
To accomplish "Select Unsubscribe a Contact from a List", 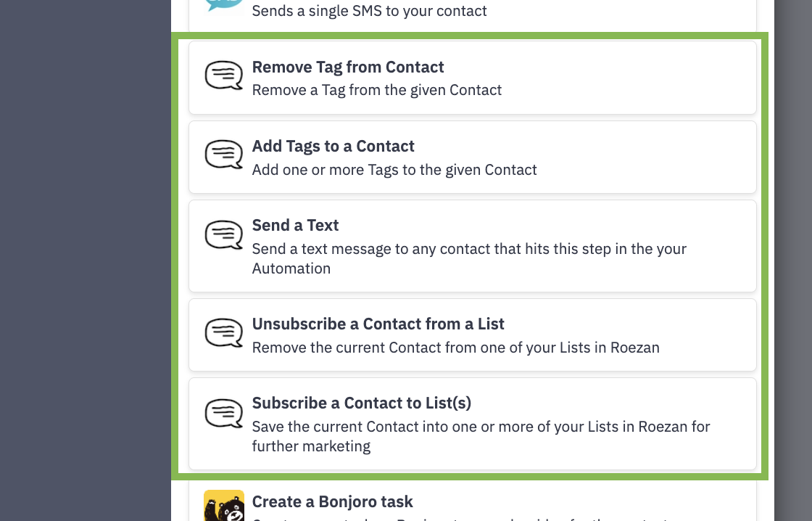I will [x=378, y=324].
